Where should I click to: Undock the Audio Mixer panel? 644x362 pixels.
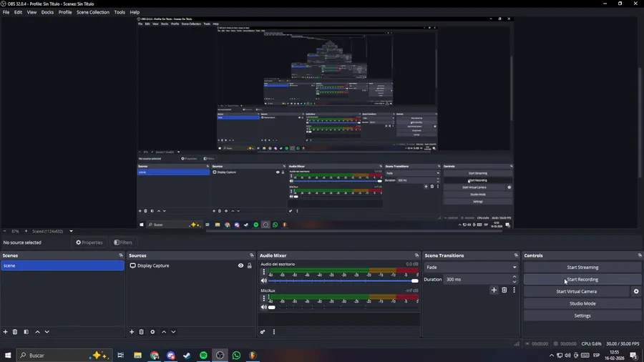coord(416,255)
